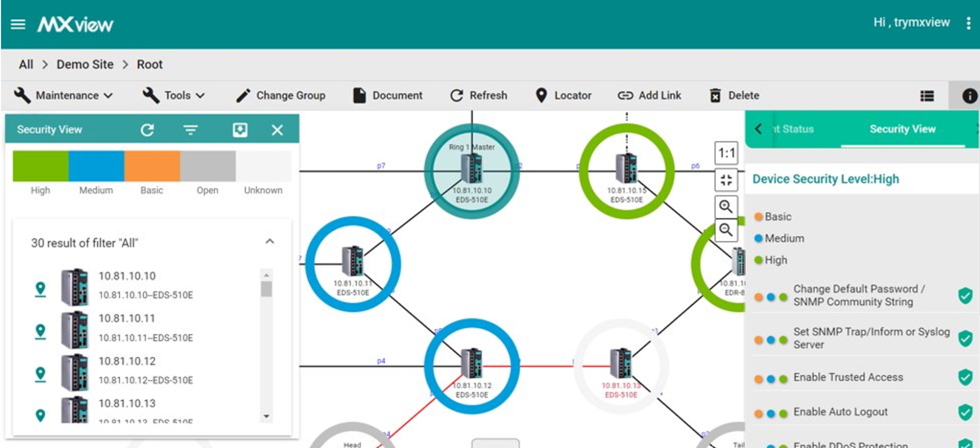Click the Device Security Level:High heading
This screenshot has width=980, height=448.
825,179
